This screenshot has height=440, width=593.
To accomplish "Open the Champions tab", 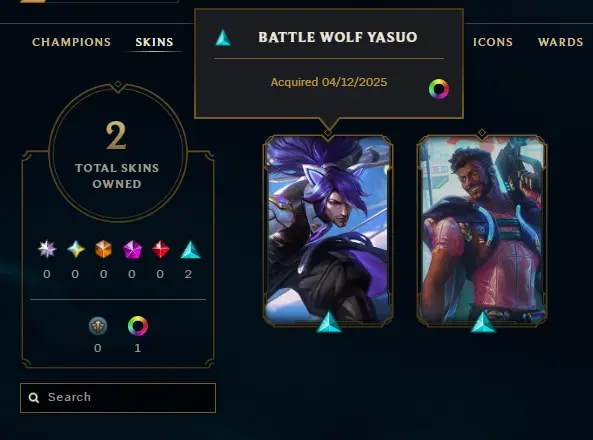I will click(x=71, y=42).
